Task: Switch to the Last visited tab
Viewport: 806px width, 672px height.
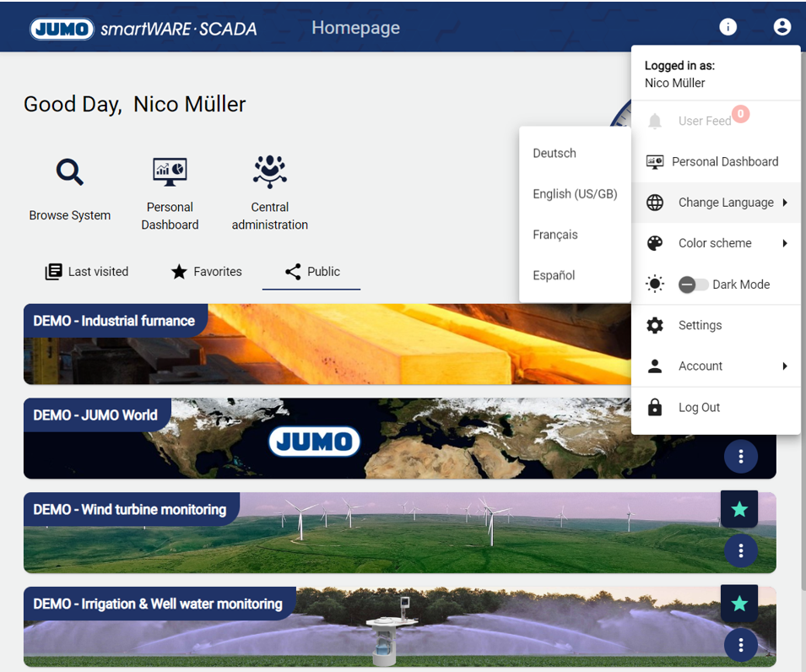Action: point(87,272)
